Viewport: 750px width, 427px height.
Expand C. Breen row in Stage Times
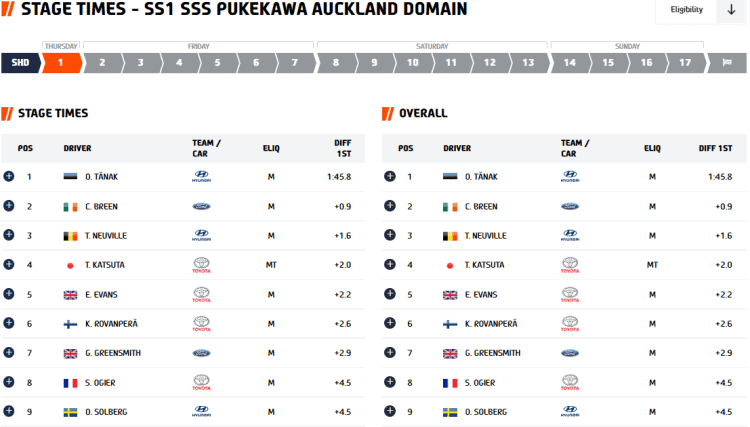point(9,206)
